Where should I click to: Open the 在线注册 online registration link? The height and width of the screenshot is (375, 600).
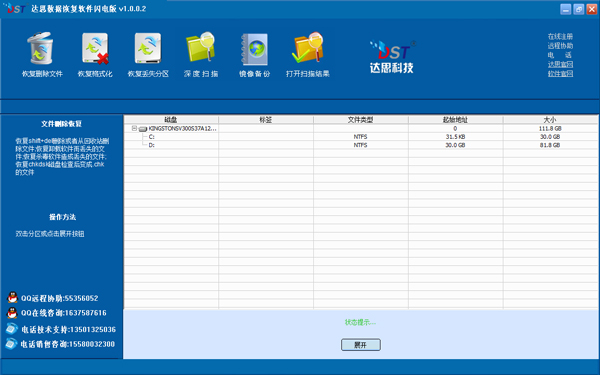pos(560,37)
